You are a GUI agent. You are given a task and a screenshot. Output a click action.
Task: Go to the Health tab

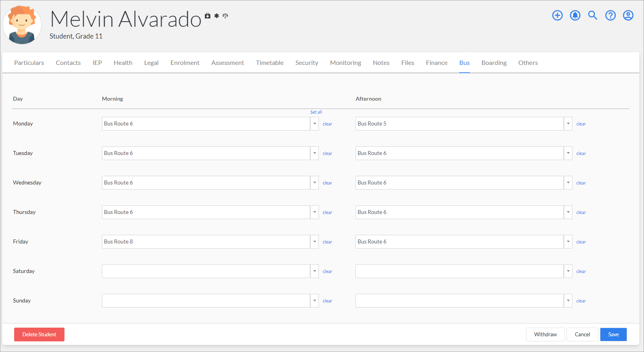pyautogui.click(x=123, y=63)
